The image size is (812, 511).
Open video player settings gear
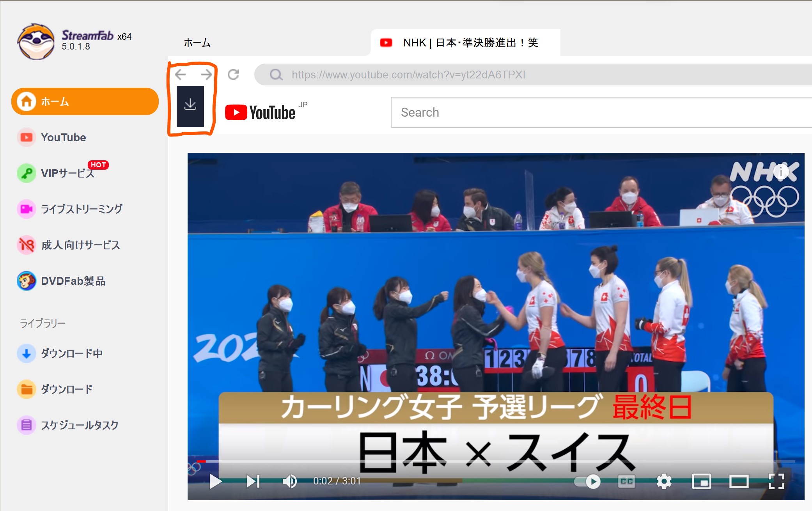[x=664, y=481]
